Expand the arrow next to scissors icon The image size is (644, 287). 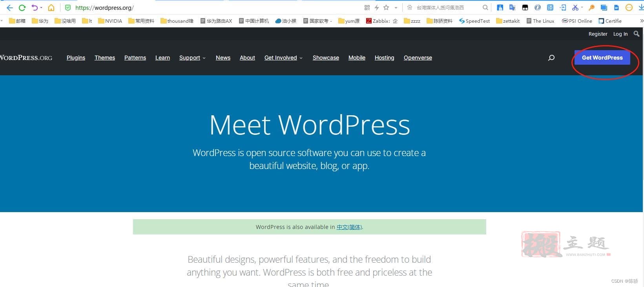pyautogui.click(x=582, y=8)
